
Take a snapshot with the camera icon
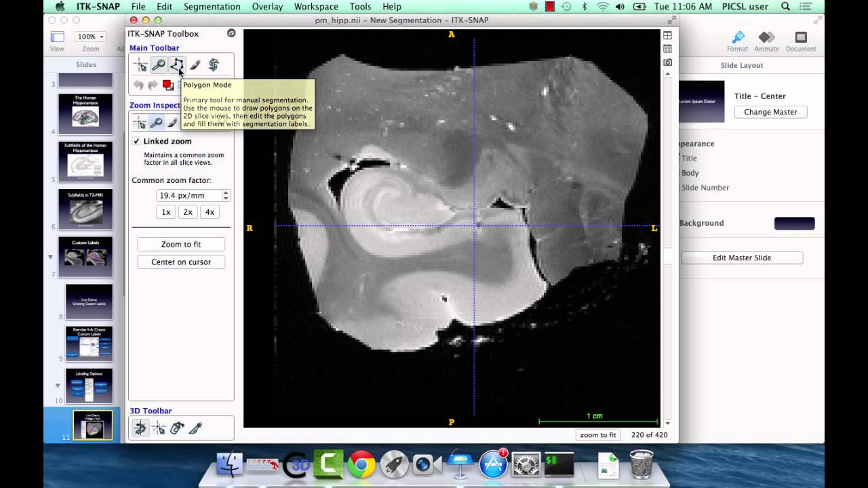[668, 62]
